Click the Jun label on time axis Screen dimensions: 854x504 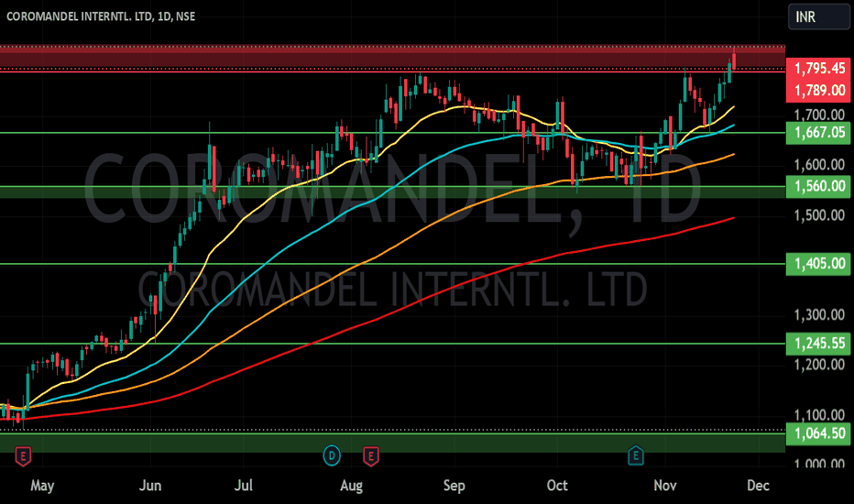[x=149, y=486]
